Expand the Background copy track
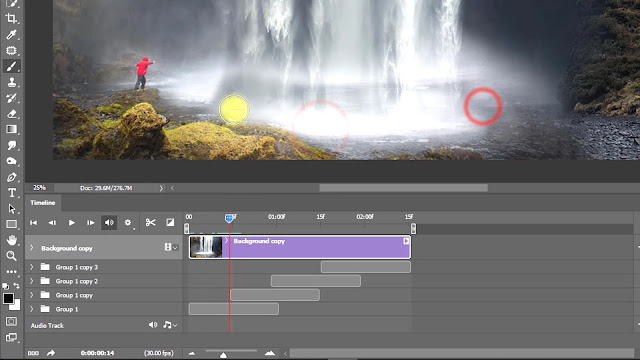The height and width of the screenshot is (360, 640). [x=31, y=248]
